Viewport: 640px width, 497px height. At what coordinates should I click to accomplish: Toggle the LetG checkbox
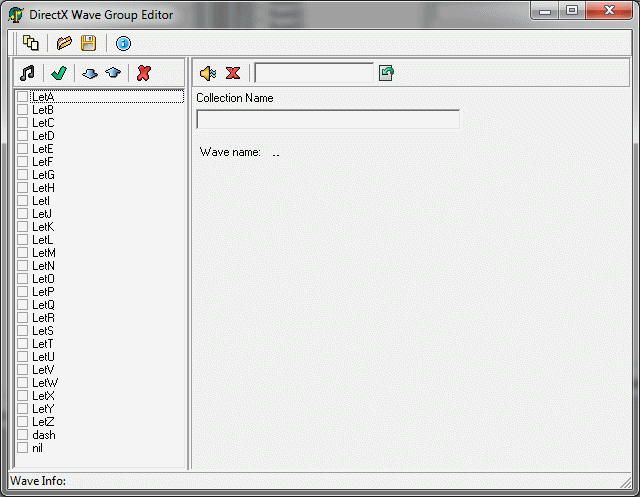pyautogui.click(x=23, y=175)
